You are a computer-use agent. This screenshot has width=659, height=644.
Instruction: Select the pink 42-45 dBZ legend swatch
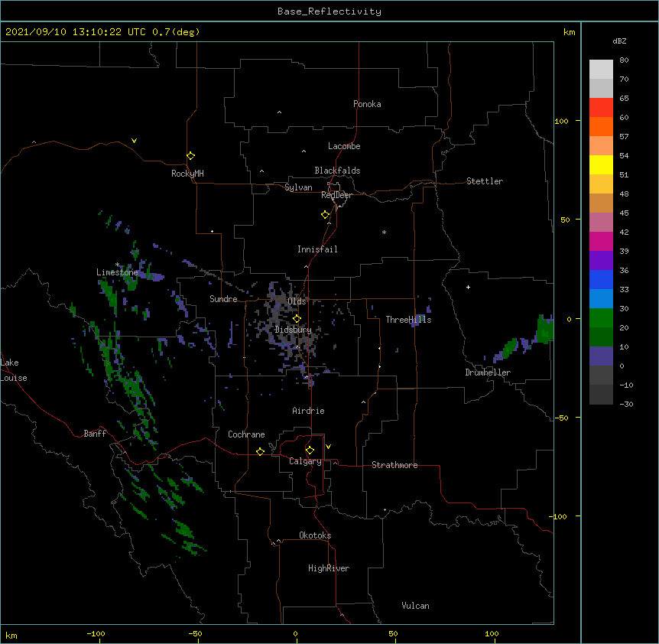601,223
